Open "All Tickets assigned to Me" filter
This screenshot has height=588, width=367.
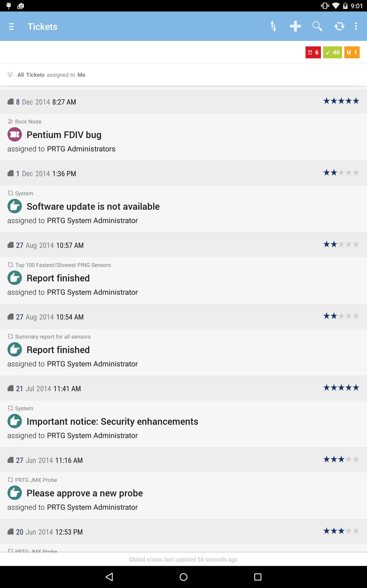(51, 75)
